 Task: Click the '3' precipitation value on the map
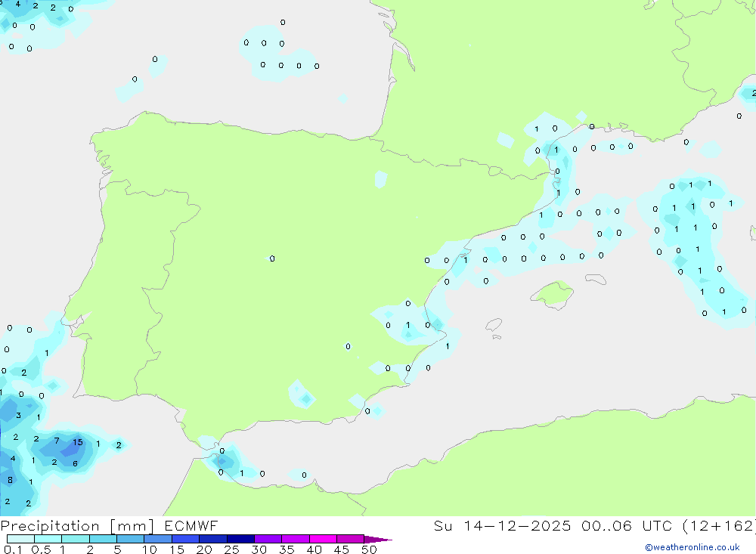click(18, 415)
